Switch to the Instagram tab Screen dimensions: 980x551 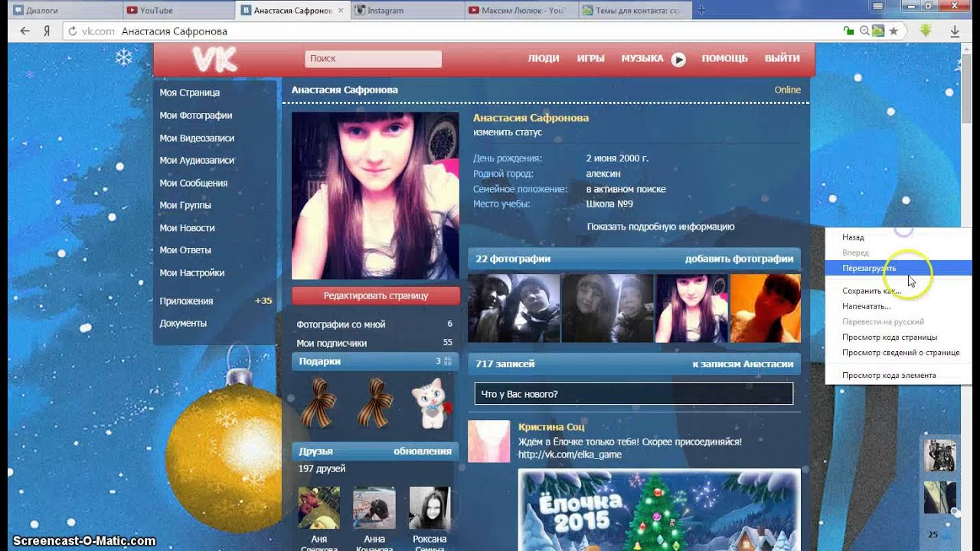coord(406,10)
